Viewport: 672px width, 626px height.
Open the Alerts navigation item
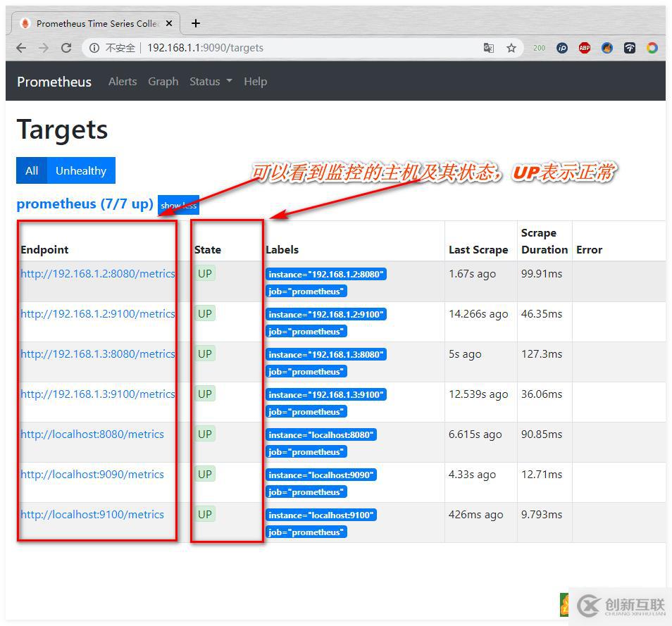(x=123, y=82)
